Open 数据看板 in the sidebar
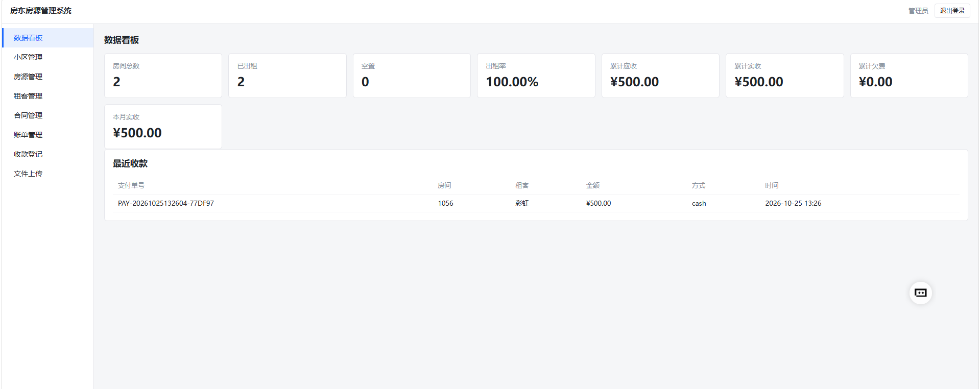The width and height of the screenshot is (980, 389). [x=48, y=38]
